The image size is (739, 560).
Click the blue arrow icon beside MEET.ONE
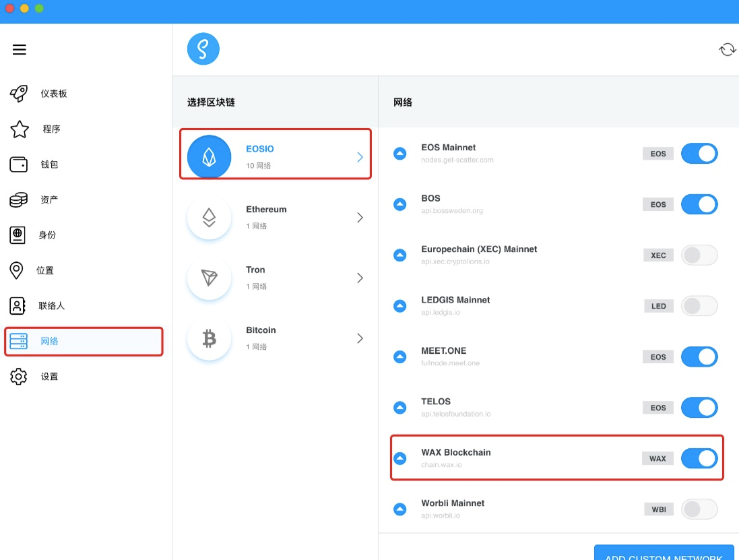(x=399, y=357)
